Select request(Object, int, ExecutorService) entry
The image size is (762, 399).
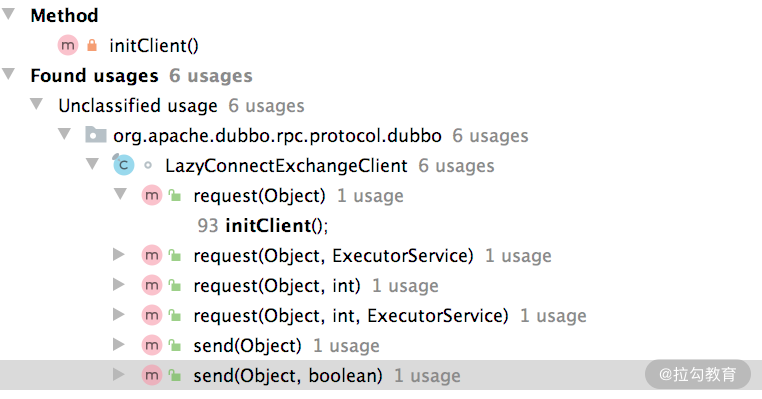[x=351, y=316]
